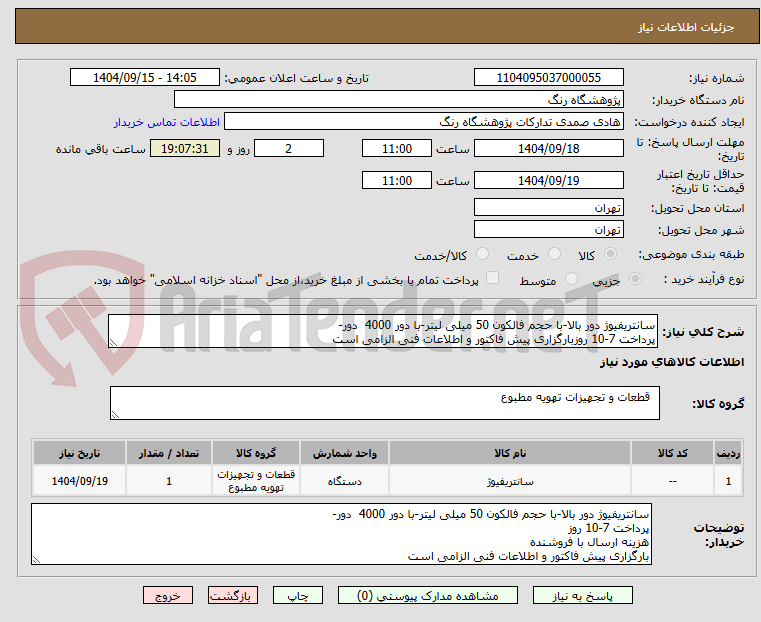Click the خروج exit button
The height and width of the screenshot is (622, 761).
pyautogui.click(x=168, y=595)
